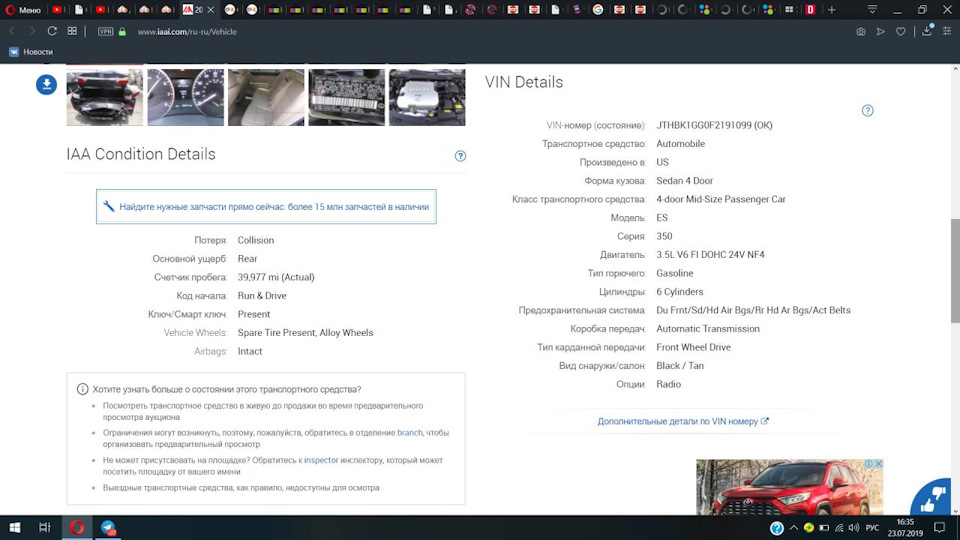Open the volume control tray icon

(x=854, y=528)
